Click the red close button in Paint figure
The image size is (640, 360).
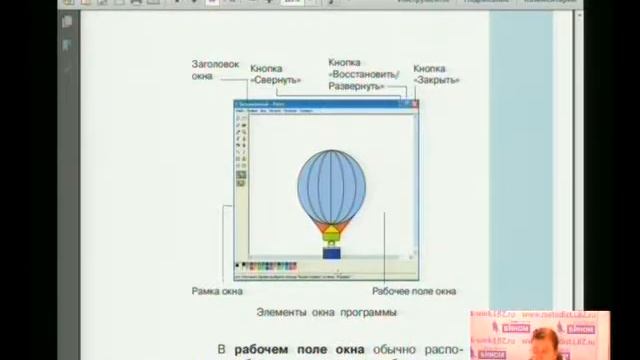(415, 104)
